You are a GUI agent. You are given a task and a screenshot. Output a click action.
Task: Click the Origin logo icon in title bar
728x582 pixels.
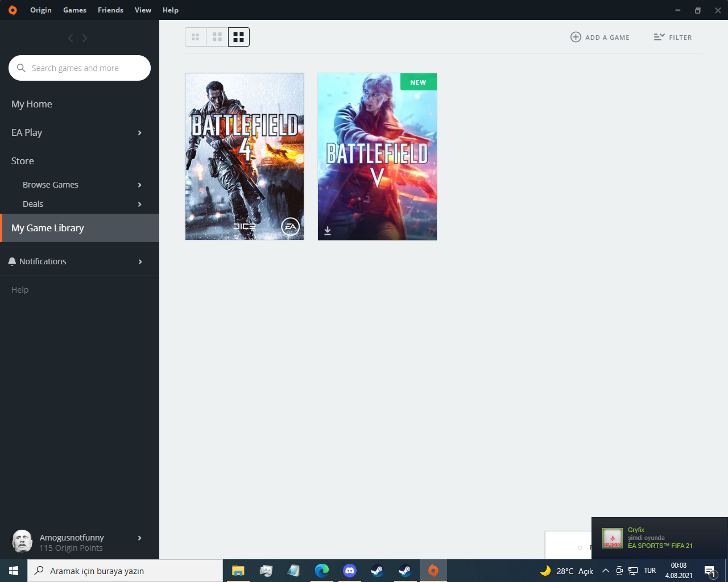[13, 10]
